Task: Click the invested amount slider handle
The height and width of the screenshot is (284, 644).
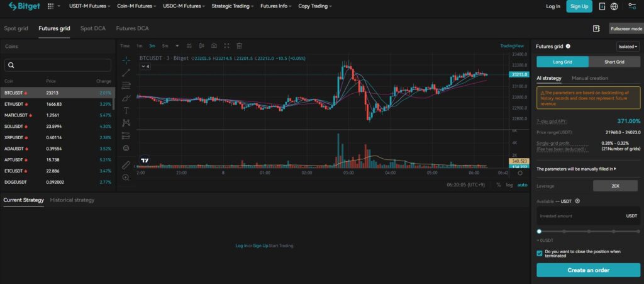Action: tap(539, 231)
